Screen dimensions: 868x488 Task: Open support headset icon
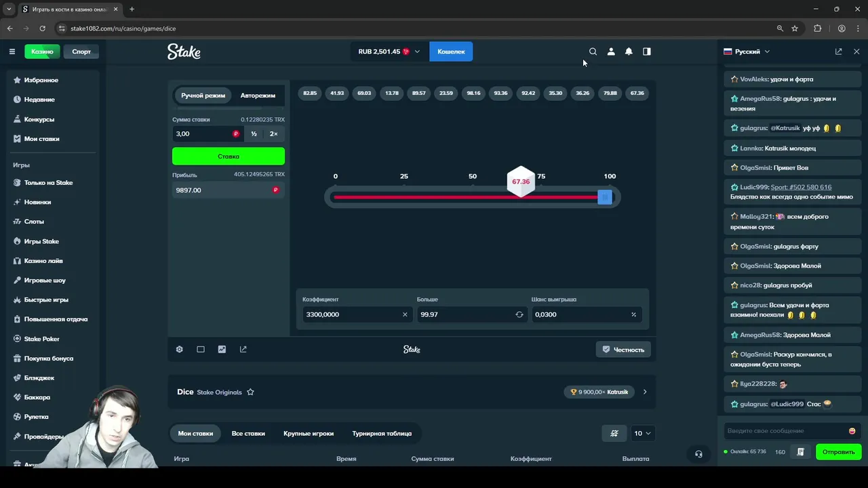click(698, 454)
